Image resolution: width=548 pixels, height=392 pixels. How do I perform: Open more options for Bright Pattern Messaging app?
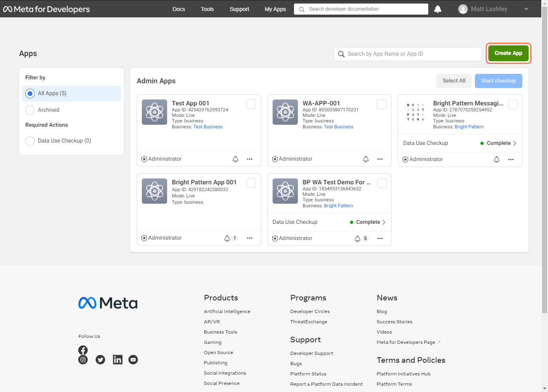pos(511,159)
